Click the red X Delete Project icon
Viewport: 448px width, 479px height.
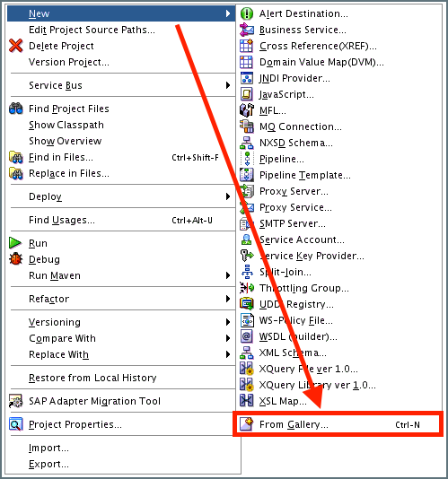pyautogui.click(x=16, y=46)
